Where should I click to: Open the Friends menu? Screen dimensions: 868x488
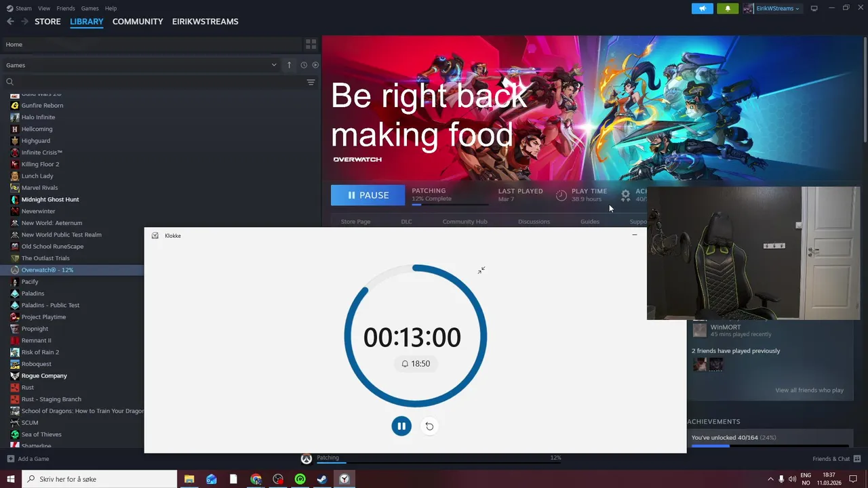pos(66,8)
